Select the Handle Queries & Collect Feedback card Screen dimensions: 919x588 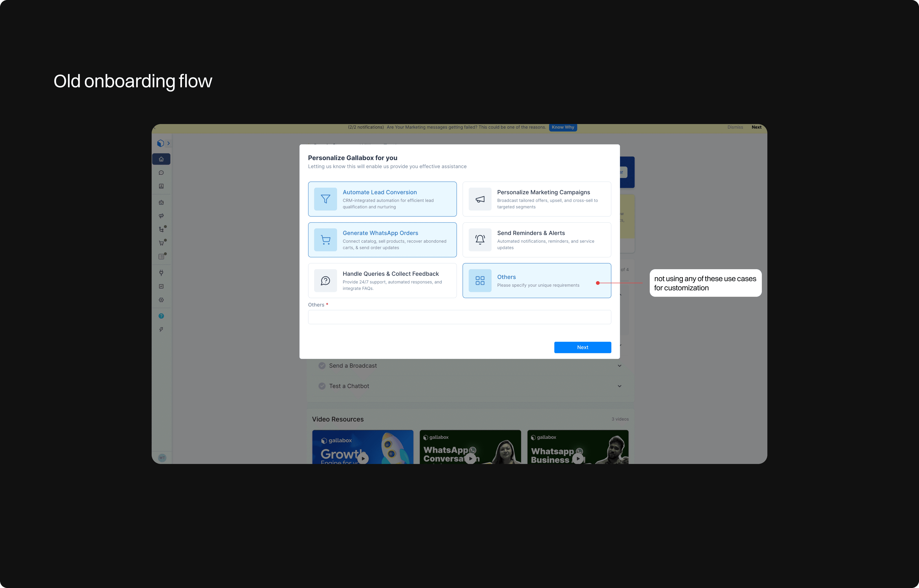click(x=382, y=281)
